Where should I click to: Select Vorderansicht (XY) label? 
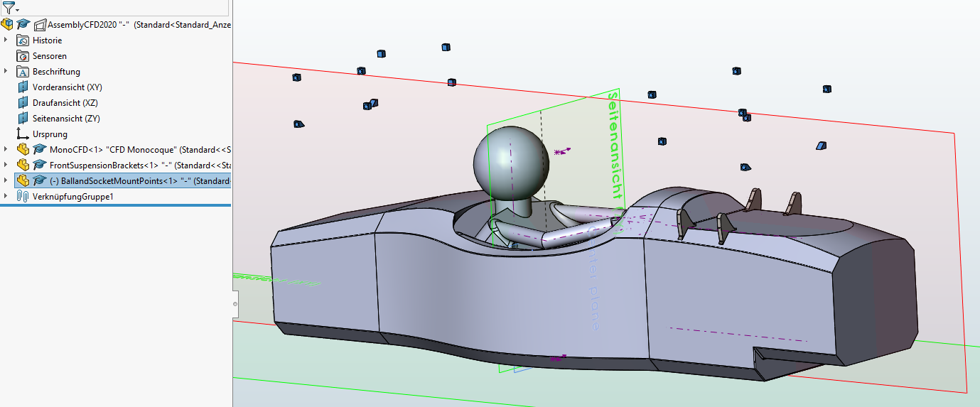[68, 87]
